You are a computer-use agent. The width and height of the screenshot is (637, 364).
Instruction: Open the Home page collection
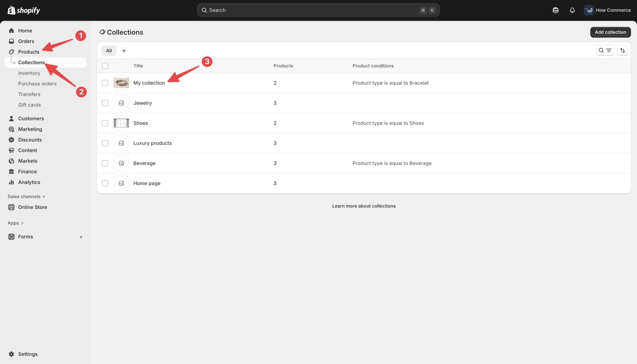[147, 183]
